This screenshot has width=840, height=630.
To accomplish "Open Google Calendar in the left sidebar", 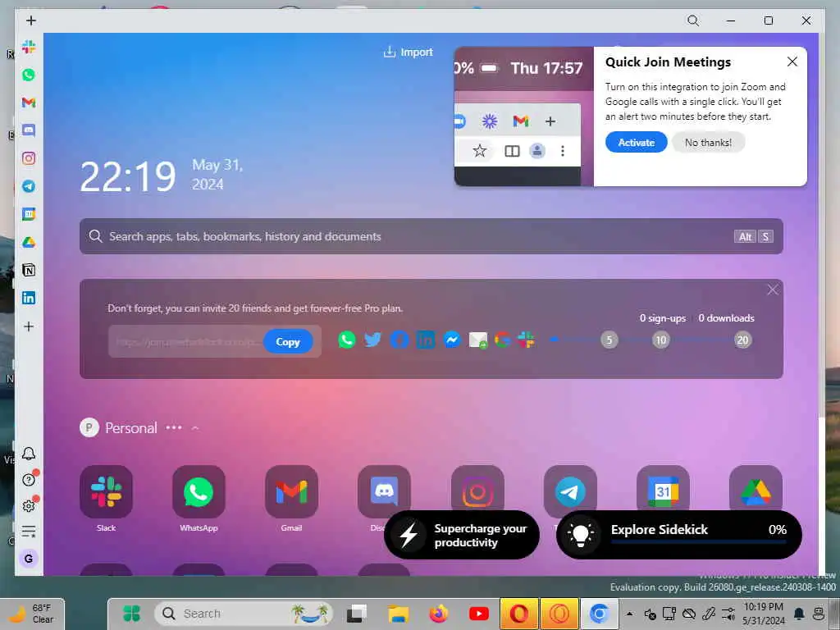I will coord(29,214).
